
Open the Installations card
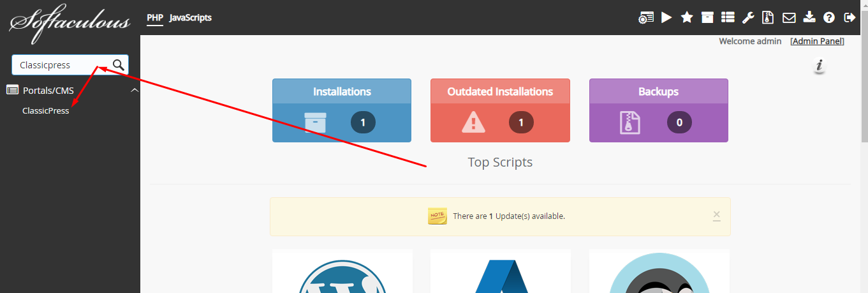[x=342, y=110]
